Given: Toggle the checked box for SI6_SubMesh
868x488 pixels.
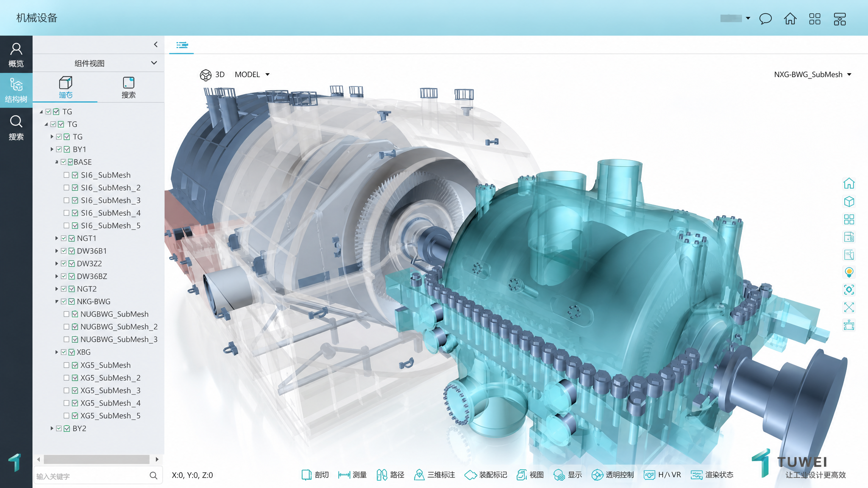Looking at the screenshot, I should 75,175.
